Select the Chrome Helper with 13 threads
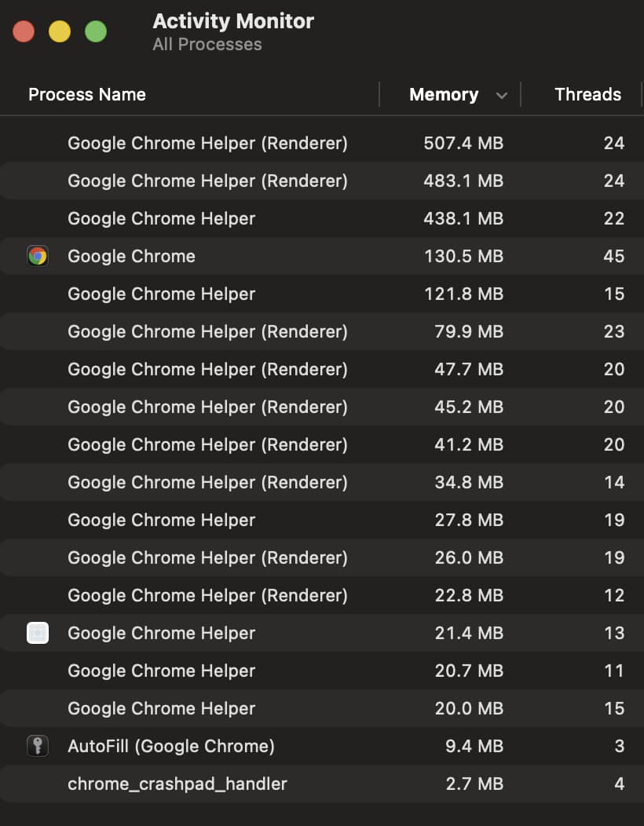This screenshot has height=826, width=644. (236, 633)
